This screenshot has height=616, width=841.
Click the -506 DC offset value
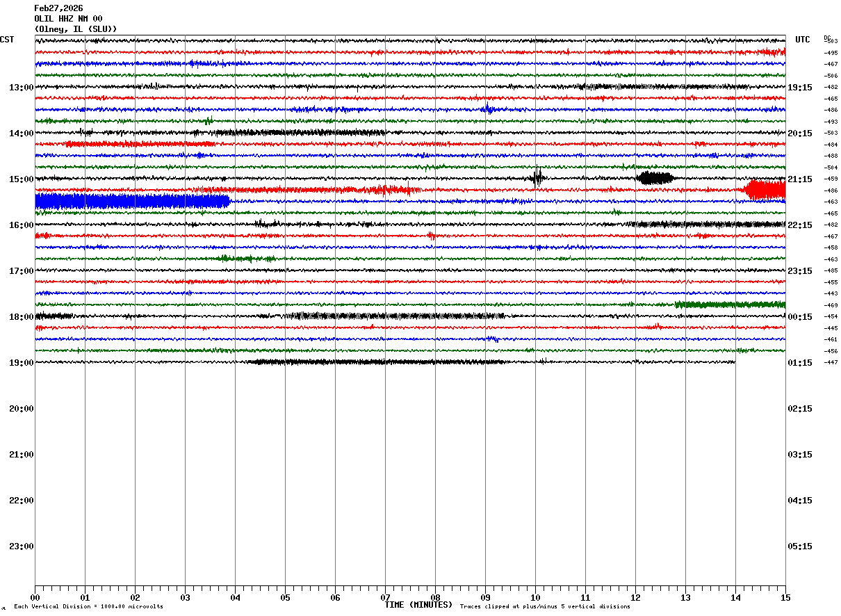click(831, 76)
